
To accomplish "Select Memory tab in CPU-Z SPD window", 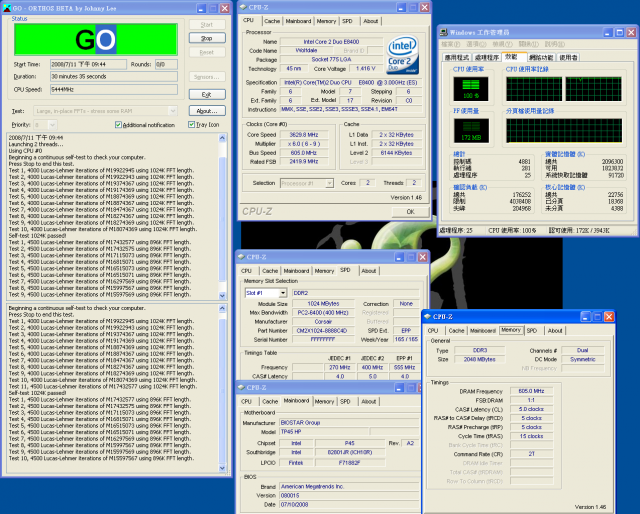I will (324, 271).
